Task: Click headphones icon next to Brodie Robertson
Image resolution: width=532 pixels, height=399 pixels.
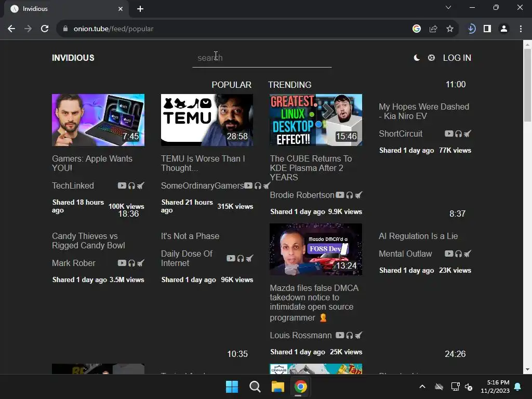Action: coord(350,195)
